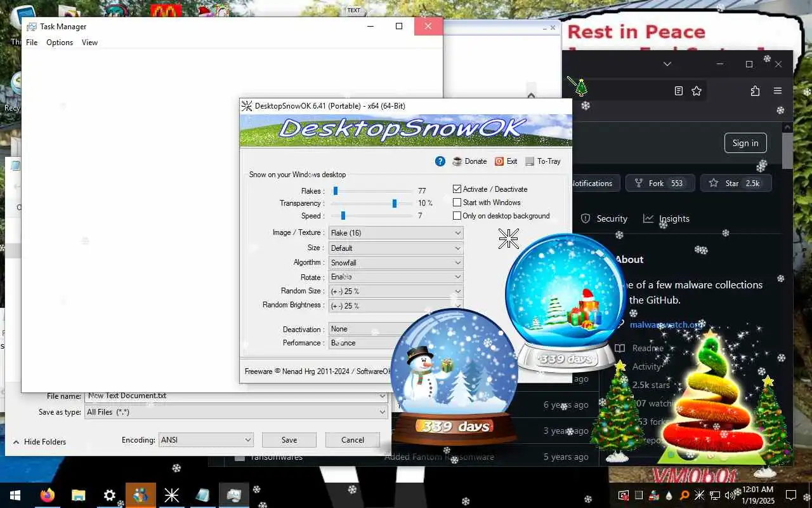
Task: Open the Image / Texture dropdown
Action: click(396, 233)
